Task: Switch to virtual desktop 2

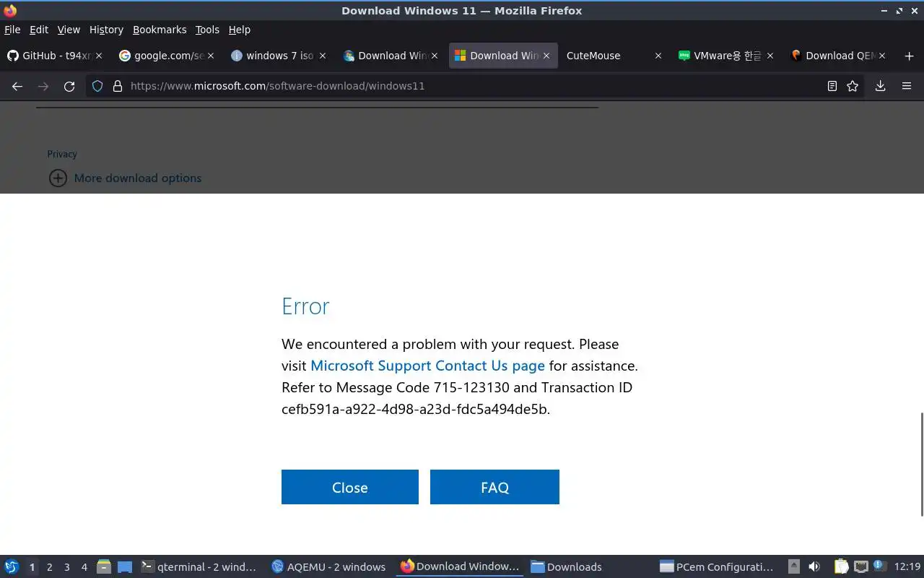Action: point(49,567)
